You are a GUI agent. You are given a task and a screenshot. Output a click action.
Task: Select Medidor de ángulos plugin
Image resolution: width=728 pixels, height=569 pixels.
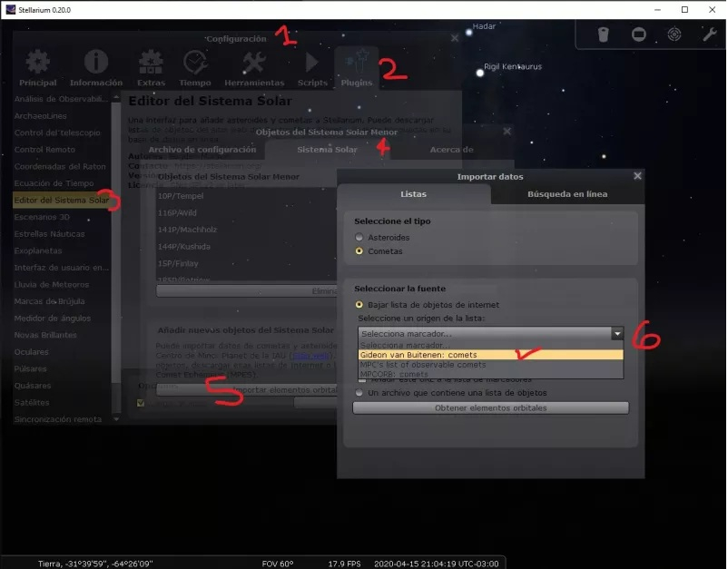click(x=62, y=318)
